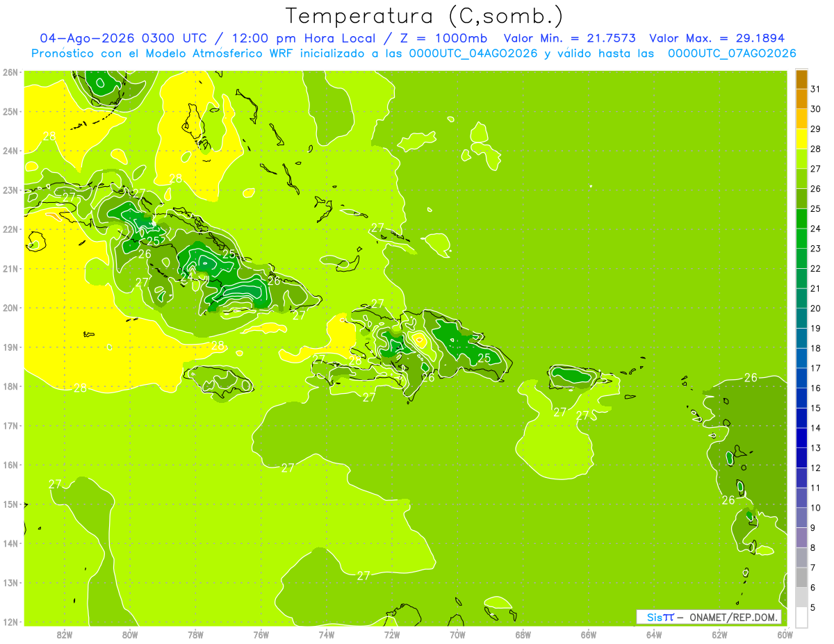Click the '20N' latitude axis label
This screenshot has width=834, height=644.
point(10,308)
